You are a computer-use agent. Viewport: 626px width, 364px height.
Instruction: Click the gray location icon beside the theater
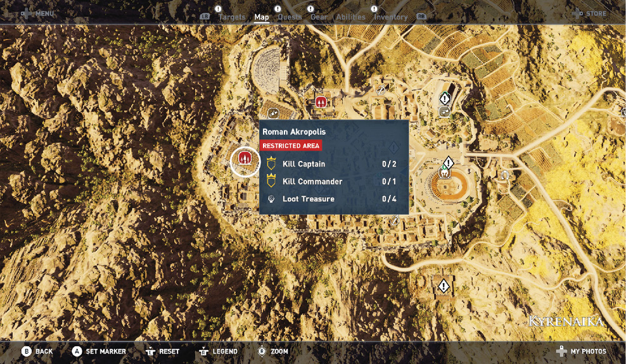click(x=272, y=113)
